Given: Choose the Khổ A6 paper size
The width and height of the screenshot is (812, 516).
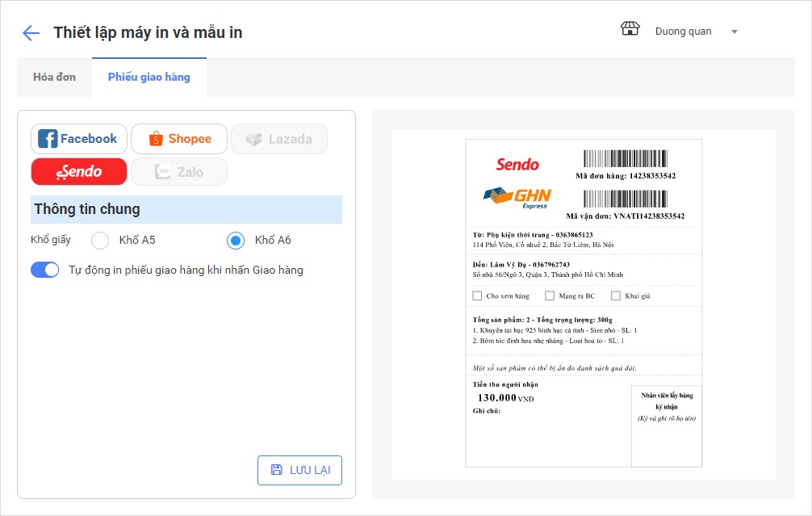Looking at the screenshot, I should (236, 241).
